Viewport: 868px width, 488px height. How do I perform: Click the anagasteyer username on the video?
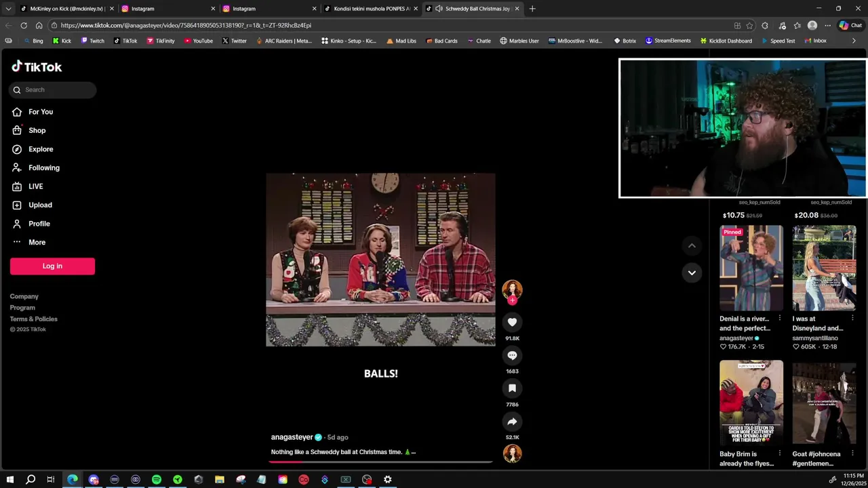point(292,437)
